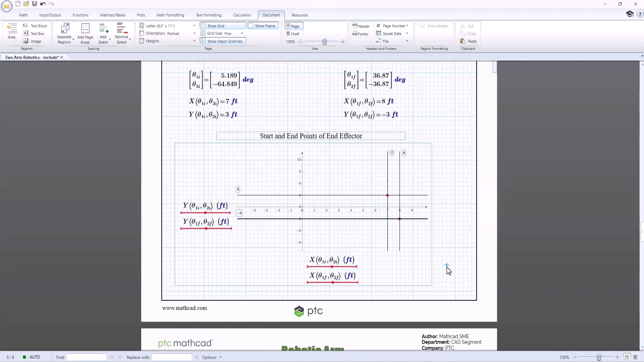Open the PTC learning graduation cap icon

630,14
